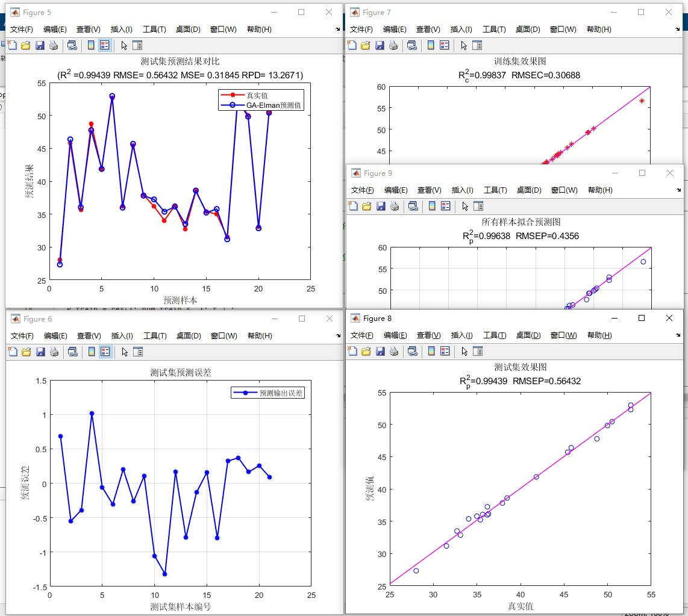688x616 pixels.
Task: Click the GA-Elman预测值 legend entry
Action: 261,105
